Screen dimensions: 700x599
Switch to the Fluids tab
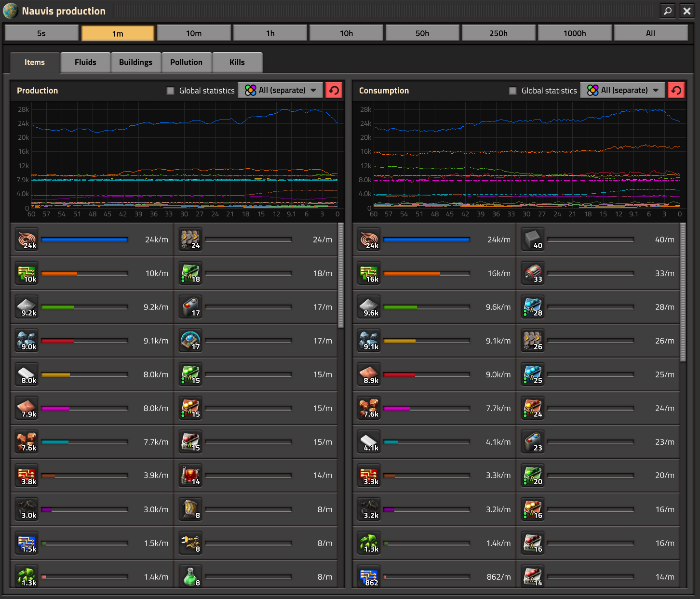[x=85, y=62]
